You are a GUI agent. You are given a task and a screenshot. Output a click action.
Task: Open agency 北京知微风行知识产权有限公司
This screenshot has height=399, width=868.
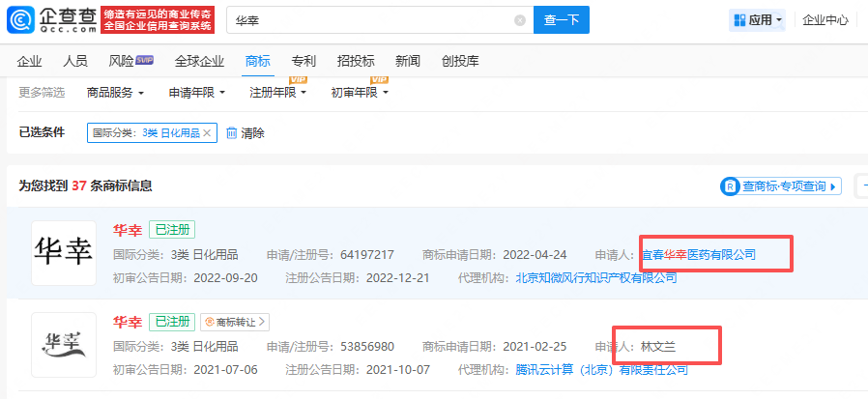point(596,278)
